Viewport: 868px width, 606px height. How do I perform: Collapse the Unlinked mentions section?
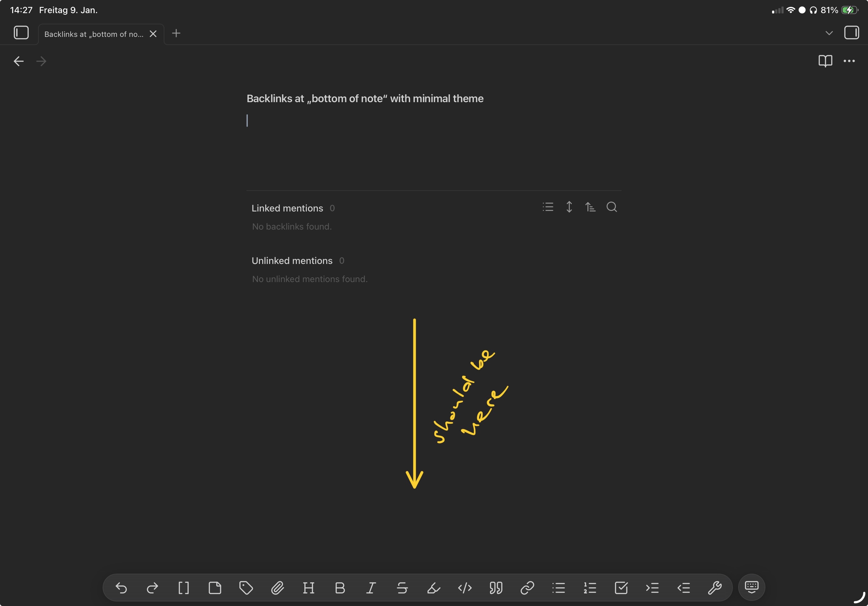[x=292, y=261]
